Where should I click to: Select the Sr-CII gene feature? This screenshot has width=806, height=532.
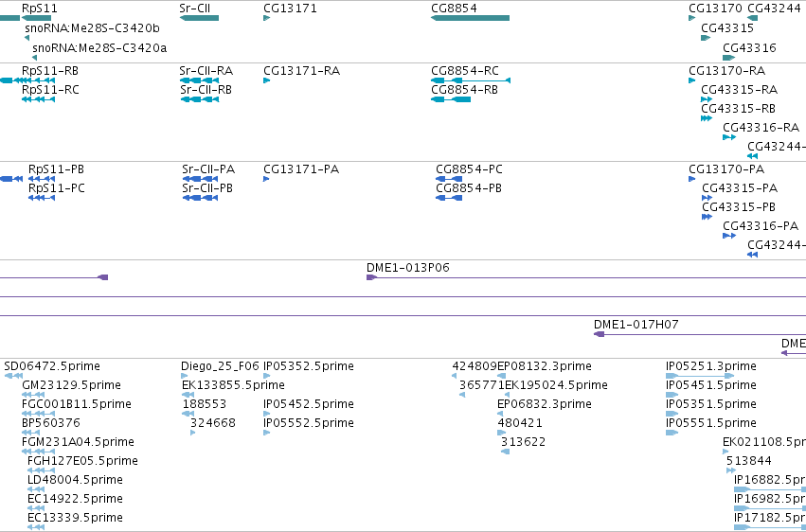(x=199, y=18)
